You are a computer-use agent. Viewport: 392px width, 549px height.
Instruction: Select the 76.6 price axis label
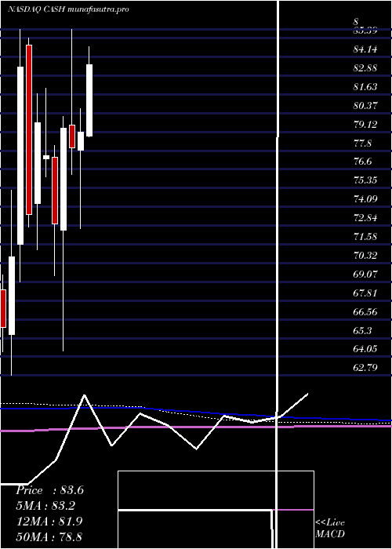(362, 162)
